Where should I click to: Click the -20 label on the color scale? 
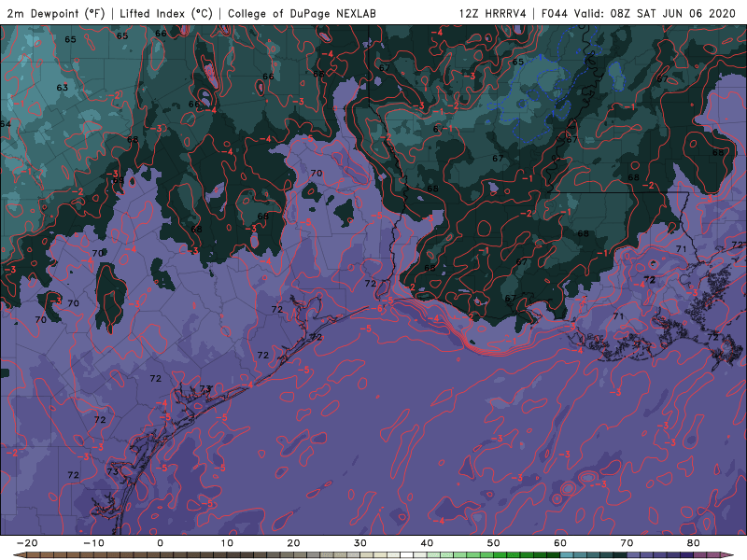(27, 543)
